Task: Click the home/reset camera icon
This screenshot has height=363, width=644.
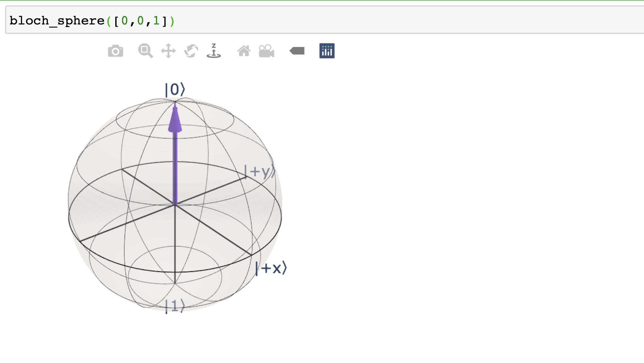Action: click(244, 51)
